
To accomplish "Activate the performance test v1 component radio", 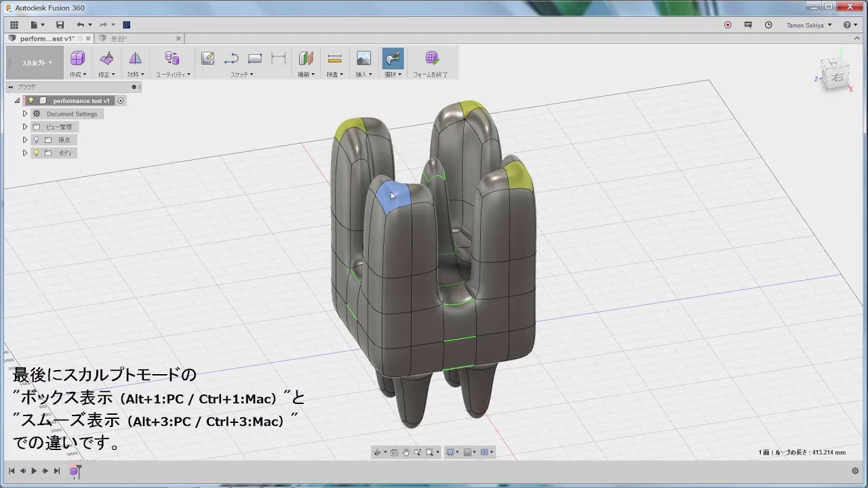I will point(121,100).
